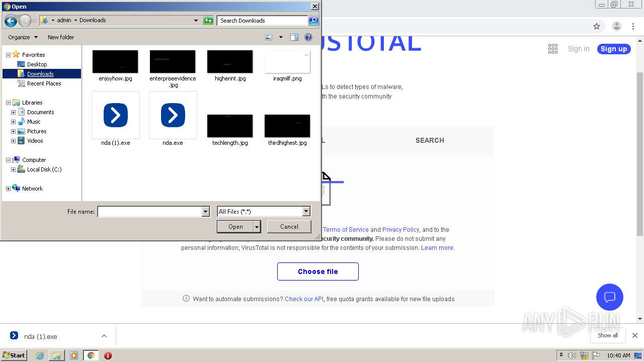Click Show all downloads button
644x362 pixels.
pyautogui.click(x=608, y=335)
